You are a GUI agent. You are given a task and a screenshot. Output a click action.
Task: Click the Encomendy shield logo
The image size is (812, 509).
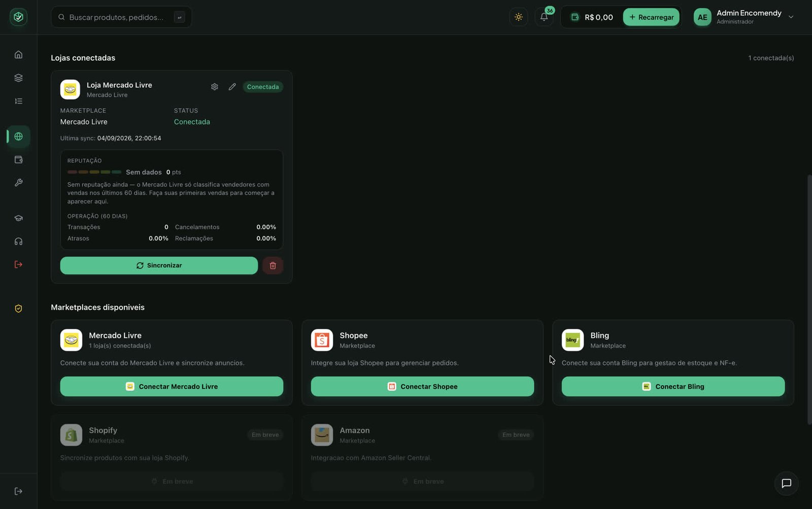[18, 17]
